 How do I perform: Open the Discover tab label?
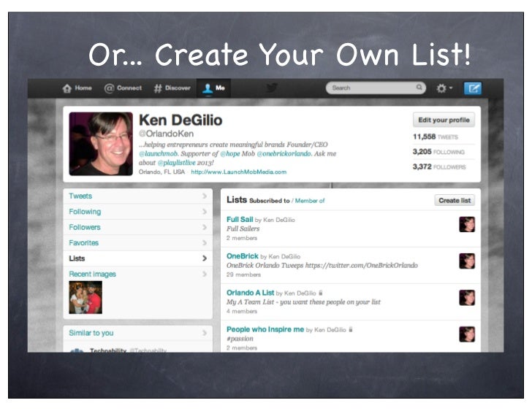pyautogui.click(x=178, y=88)
